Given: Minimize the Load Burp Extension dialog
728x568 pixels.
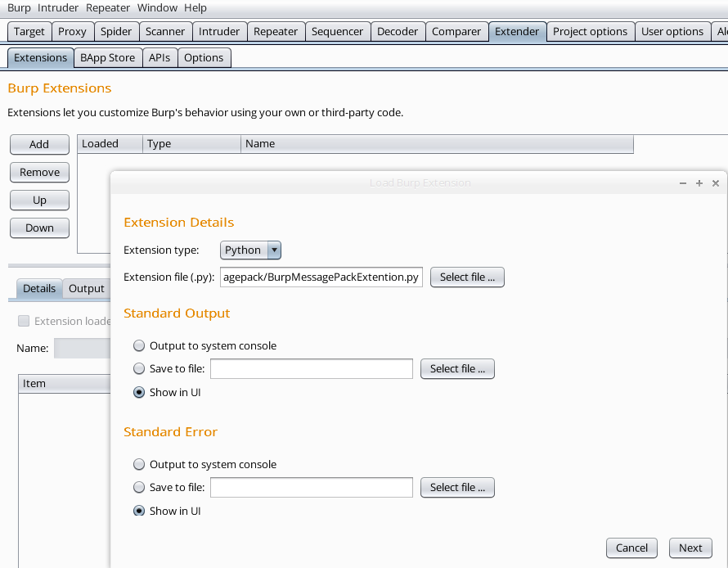Looking at the screenshot, I should point(683,183).
